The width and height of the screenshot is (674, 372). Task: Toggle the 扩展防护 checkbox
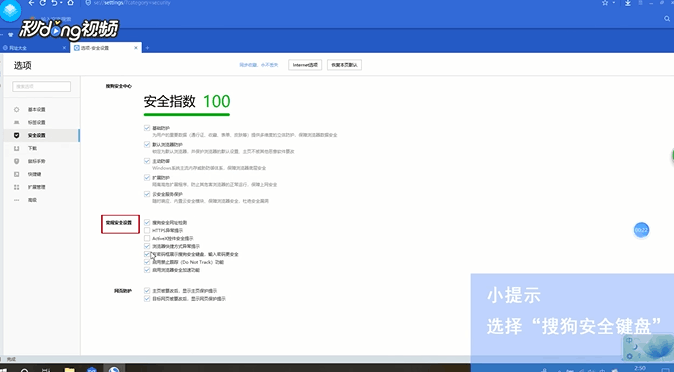tap(147, 178)
